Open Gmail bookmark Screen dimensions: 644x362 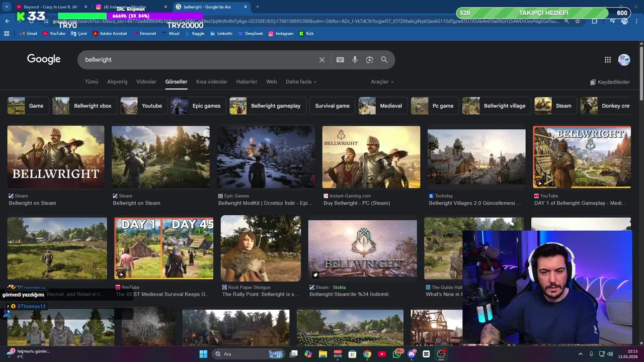click(x=28, y=34)
